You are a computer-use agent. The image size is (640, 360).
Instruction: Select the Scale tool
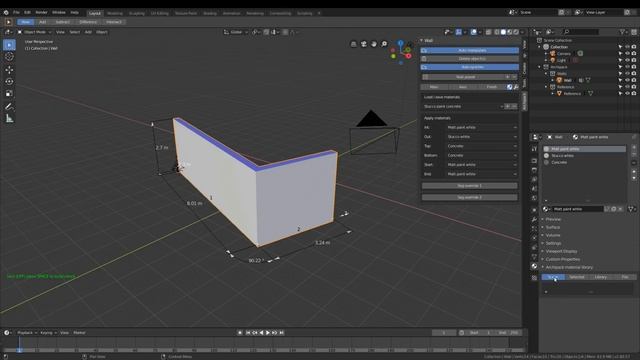click(x=9, y=94)
